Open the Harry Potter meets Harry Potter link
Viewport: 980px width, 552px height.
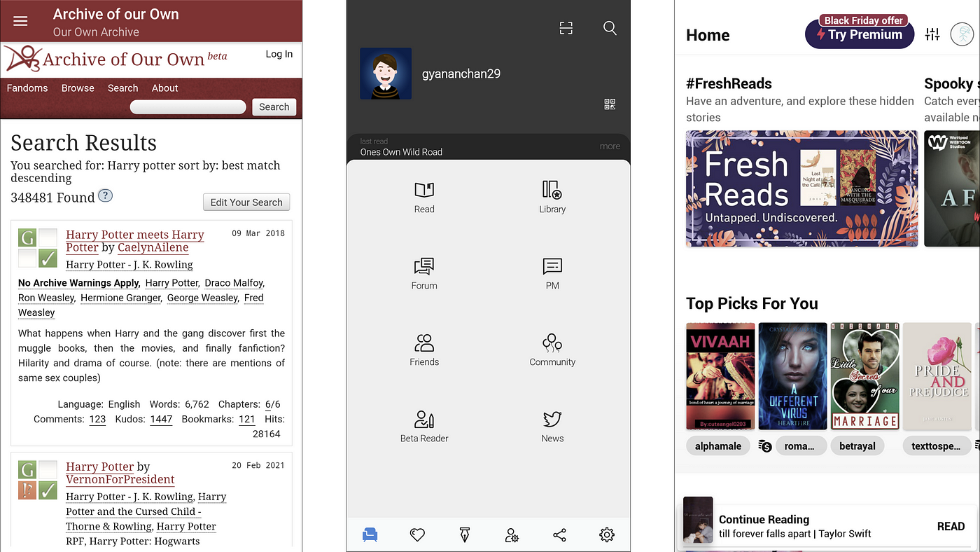(x=135, y=241)
